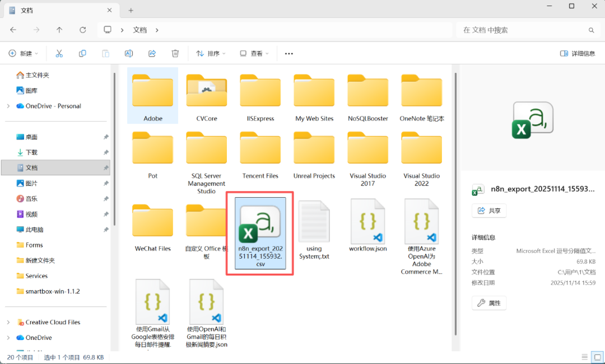This screenshot has height=364, width=605.
Task: Expand the OneDrive - Personal tree node
Action: pyautogui.click(x=8, y=106)
